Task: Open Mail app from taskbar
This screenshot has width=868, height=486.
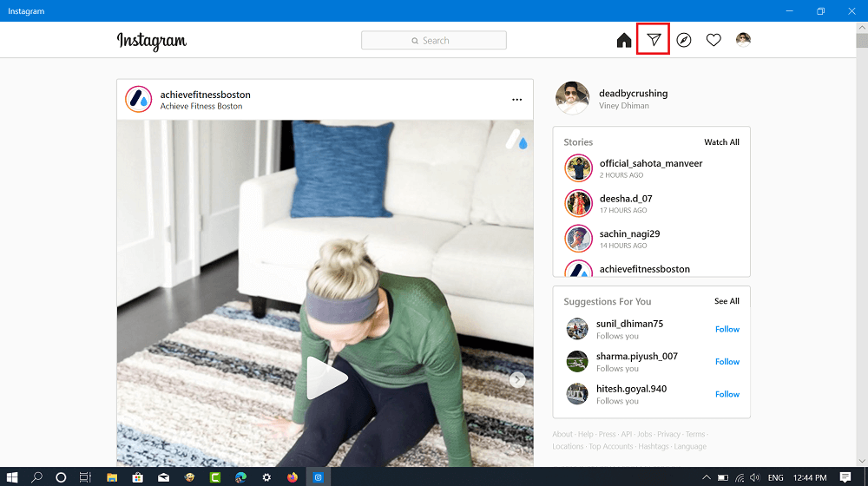Action: click(x=163, y=477)
